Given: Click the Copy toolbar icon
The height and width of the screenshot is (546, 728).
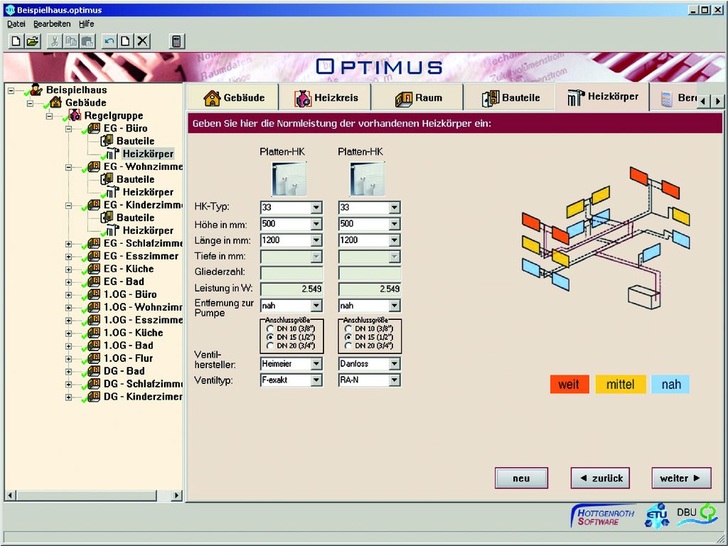Looking at the screenshot, I should 71,41.
